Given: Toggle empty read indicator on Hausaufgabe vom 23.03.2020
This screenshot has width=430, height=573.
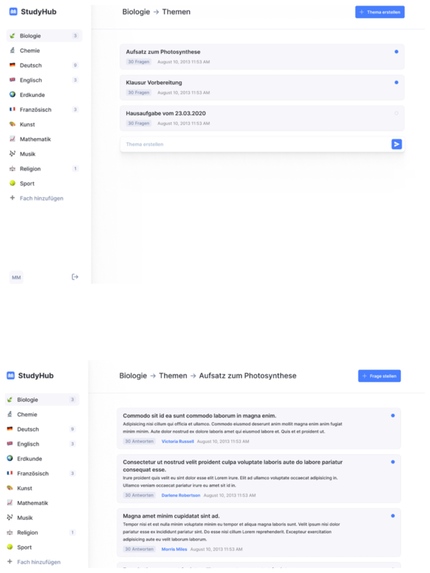Looking at the screenshot, I should coord(396,113).
